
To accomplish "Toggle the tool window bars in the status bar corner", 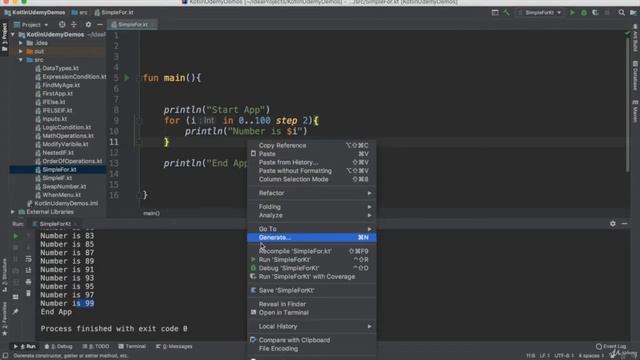I will [x=5, y=356].
